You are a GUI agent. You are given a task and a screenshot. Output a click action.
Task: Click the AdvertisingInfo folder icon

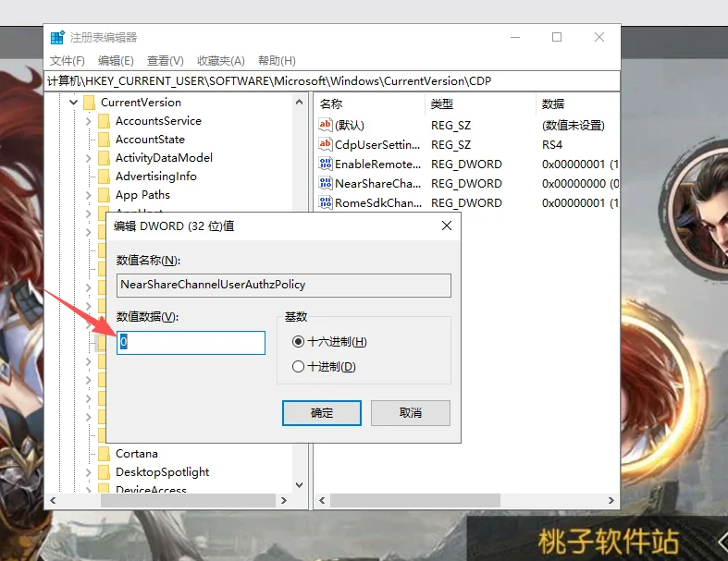[x=104, y=177]
